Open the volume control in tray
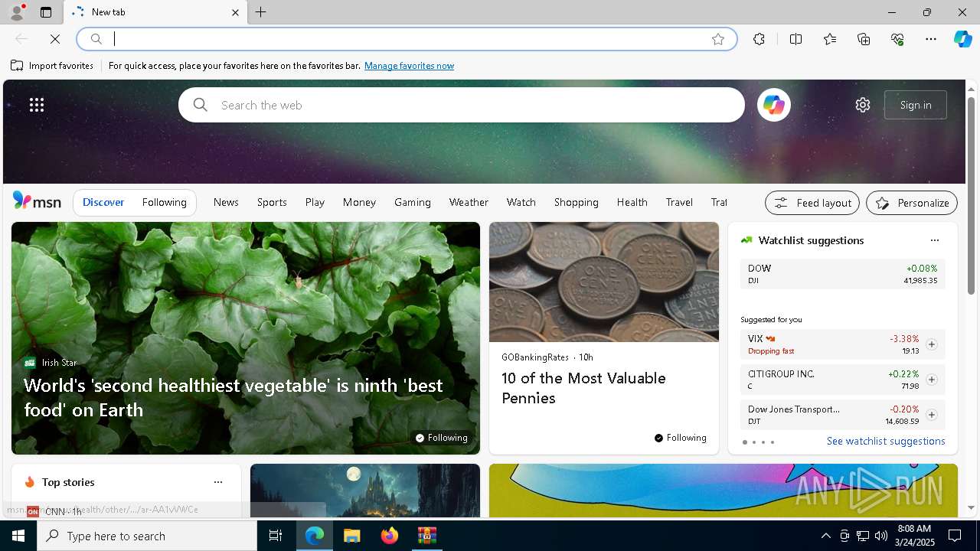The image size is (980, 551). (x=880, y=536)
